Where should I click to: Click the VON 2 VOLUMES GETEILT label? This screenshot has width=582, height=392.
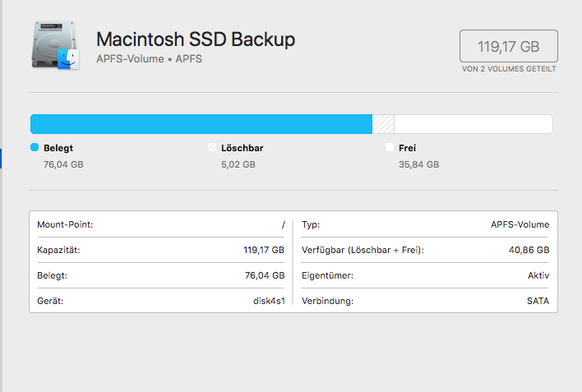click(509, 69)
